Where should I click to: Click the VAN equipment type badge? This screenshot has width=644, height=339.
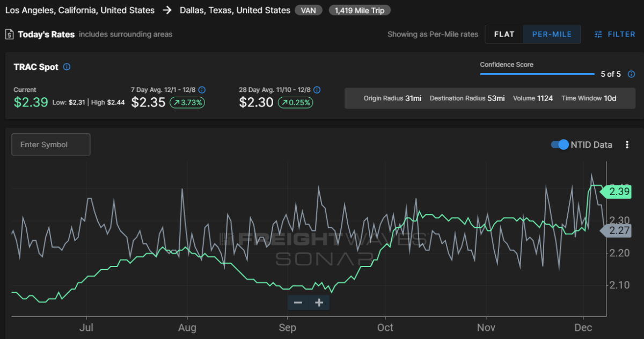pos(309,10)
